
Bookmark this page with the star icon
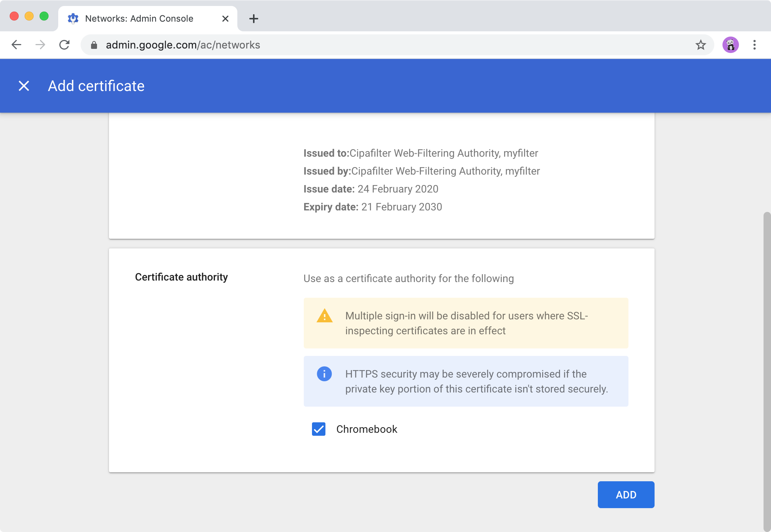pyautogui.click(x=701, y=45)
